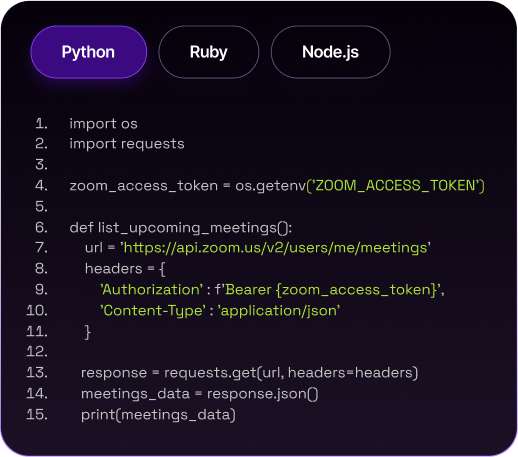Viewport: 518px width, 457px height.
Task: Click the 'Authorization' key string
Action: coord(151,290)
